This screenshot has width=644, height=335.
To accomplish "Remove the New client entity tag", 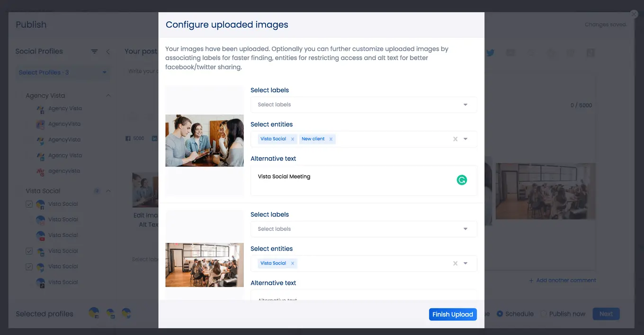I will point(331,139).
